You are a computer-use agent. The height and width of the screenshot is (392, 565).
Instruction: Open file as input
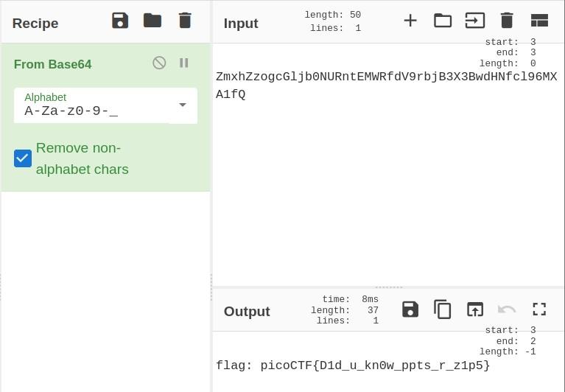[x=475, y=21]
